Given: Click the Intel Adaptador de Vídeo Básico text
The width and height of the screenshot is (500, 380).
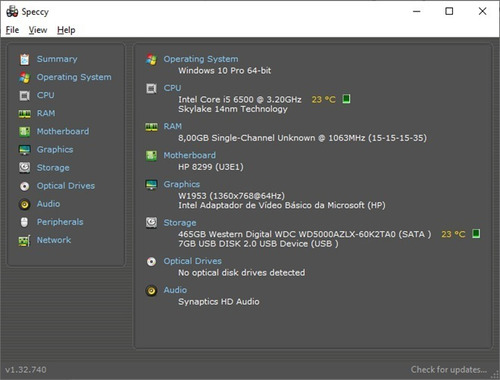Looking at the screenshot, I should 282,205.
